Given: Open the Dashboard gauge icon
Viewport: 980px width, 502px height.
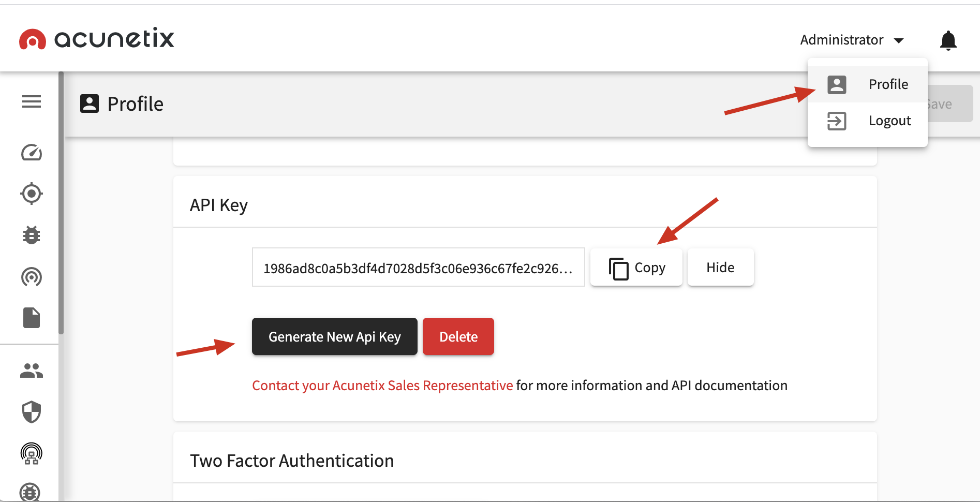Looking at the screenshot, I should [32, 152].
